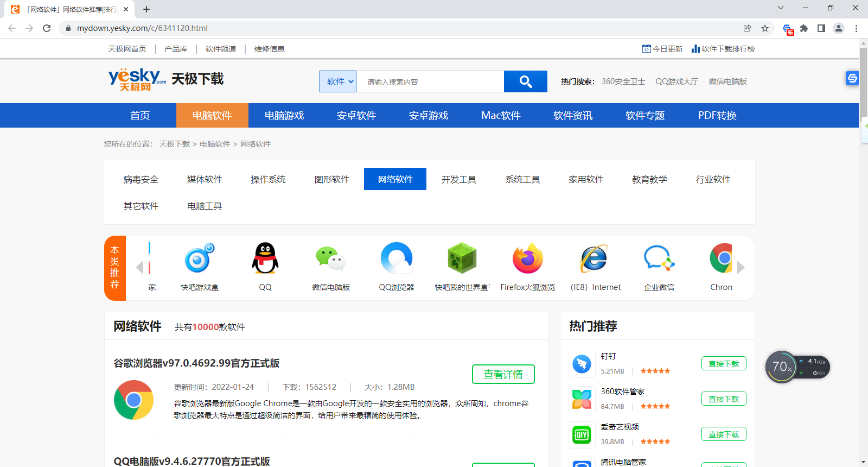Image resolution: width=868 pixels, height=467 pixels.
Task: Select 电脑游戏 in main navigation
Action: click(x=284, y=115)
